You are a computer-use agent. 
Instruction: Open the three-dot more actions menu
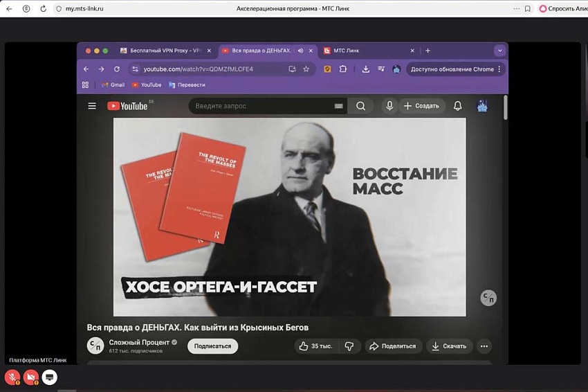tap(484, 346)
